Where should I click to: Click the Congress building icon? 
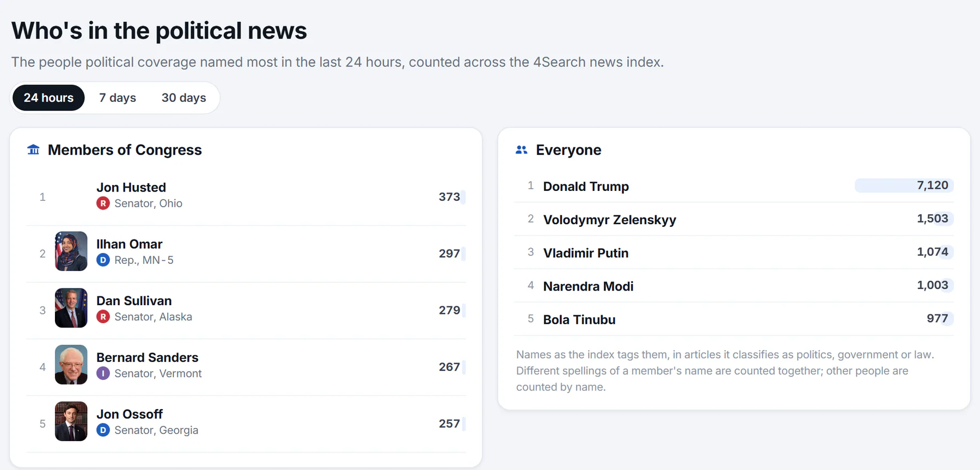click(x=33, y=150)
